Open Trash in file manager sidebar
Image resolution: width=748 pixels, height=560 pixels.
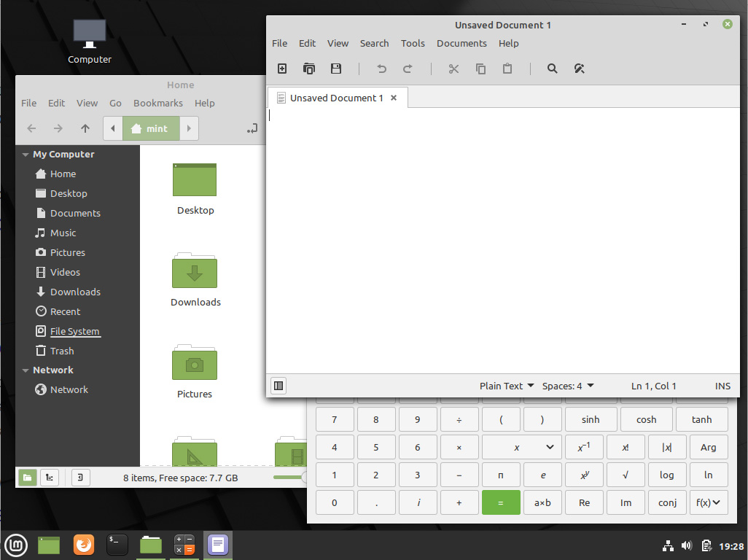(62, 351)
